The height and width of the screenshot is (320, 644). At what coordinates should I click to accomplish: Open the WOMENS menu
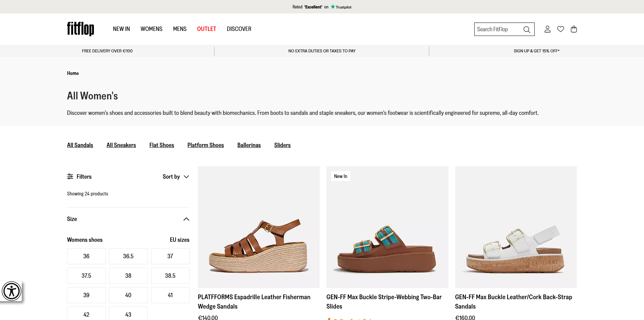(x=151, y=29)
